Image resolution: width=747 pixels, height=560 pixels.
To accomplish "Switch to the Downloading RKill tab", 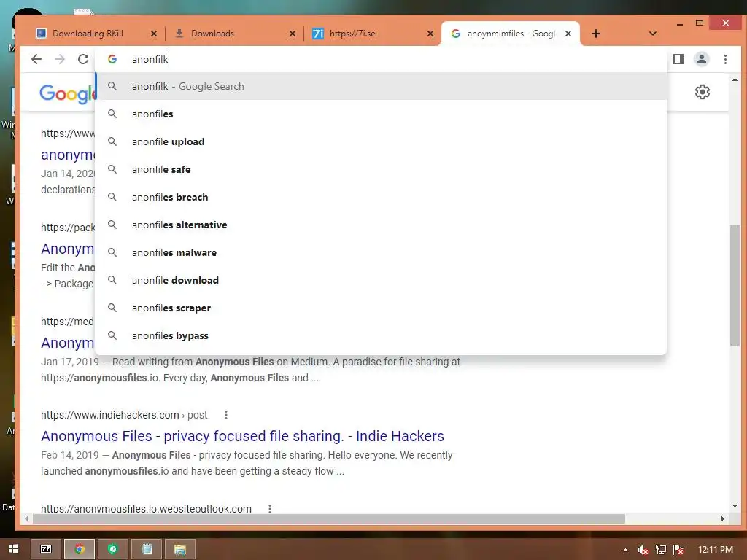I will point(88,34).
